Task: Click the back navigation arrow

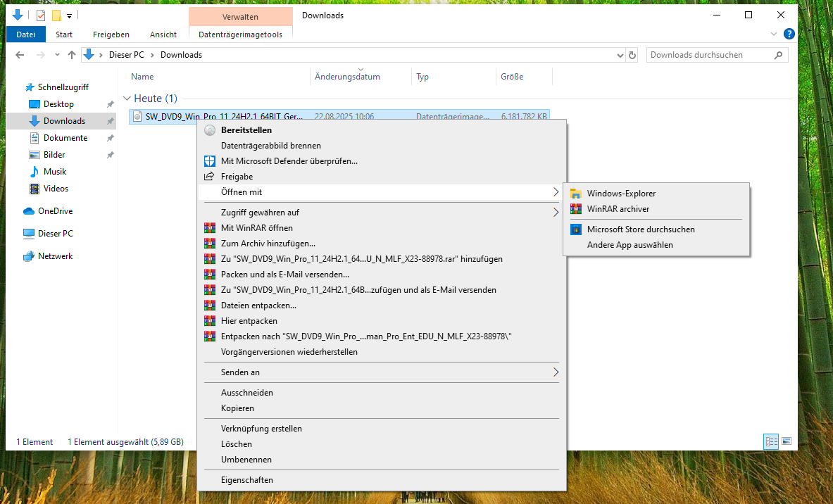Action: [21, 55]
